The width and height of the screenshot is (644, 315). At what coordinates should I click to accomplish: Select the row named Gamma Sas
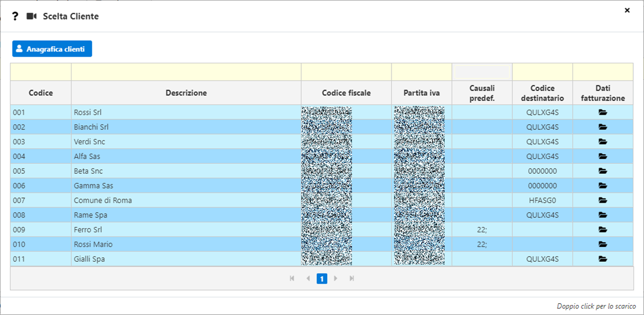coord(322,186)
